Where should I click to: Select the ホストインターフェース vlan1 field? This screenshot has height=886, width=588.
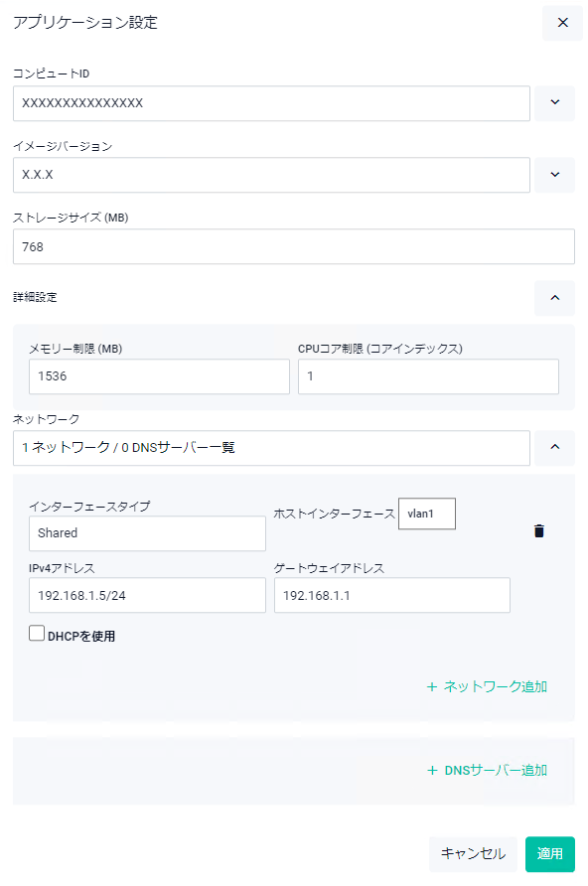click(x=427, y=514)
